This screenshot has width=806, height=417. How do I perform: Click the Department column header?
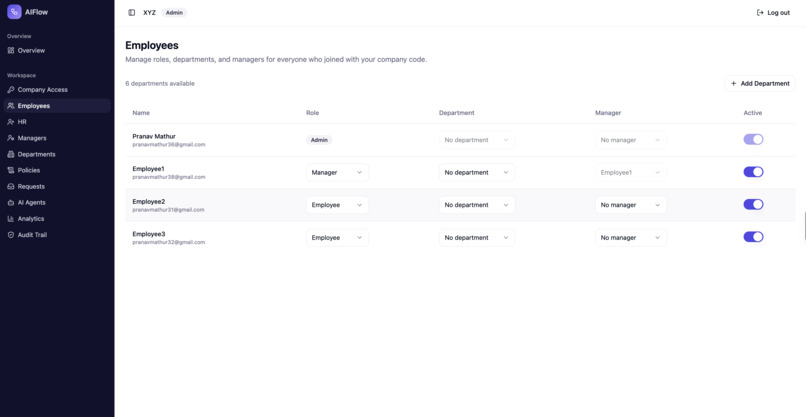click(x=456, y=113)
